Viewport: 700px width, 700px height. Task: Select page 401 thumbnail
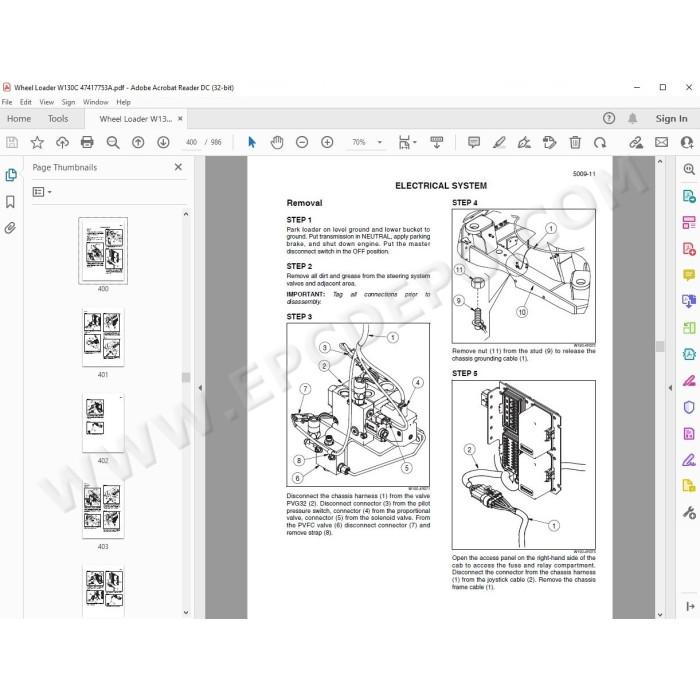103,338
